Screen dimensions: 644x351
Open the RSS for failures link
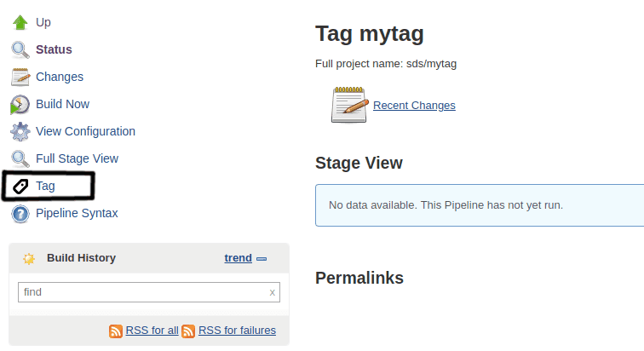point(237,331)
